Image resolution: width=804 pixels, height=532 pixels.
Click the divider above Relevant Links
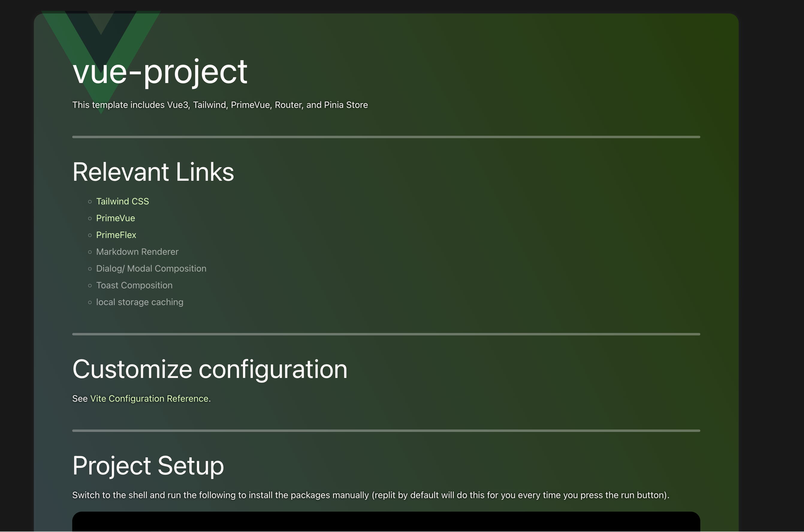click(x=386, y=137)
